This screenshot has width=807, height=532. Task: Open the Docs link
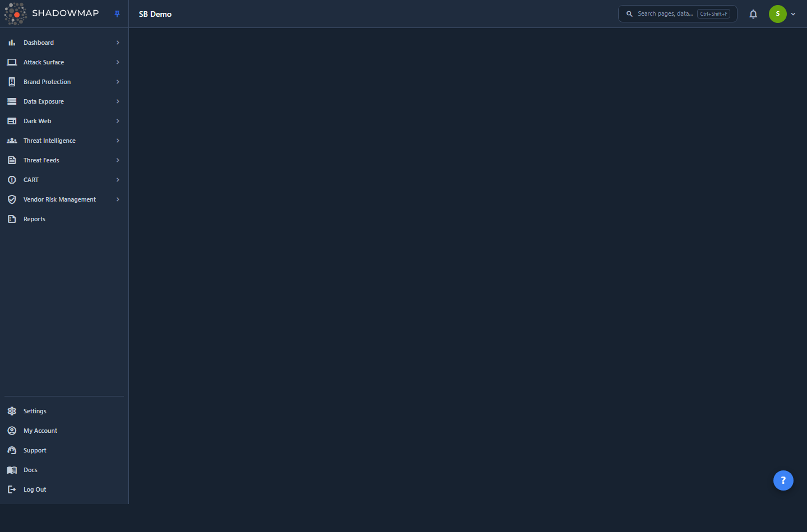click(x=30, y=470)
